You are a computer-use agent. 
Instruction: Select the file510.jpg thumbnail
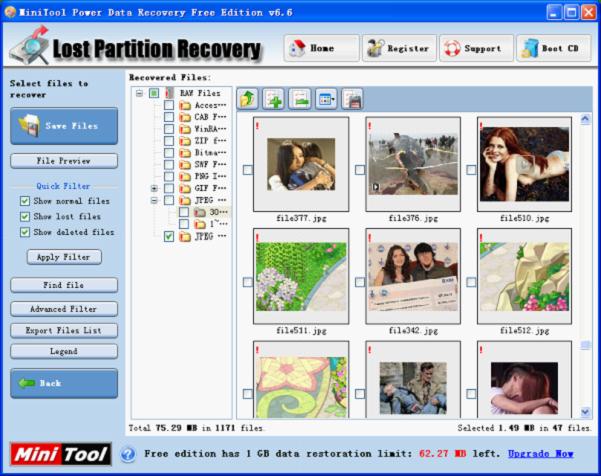(x=525, y=164)
